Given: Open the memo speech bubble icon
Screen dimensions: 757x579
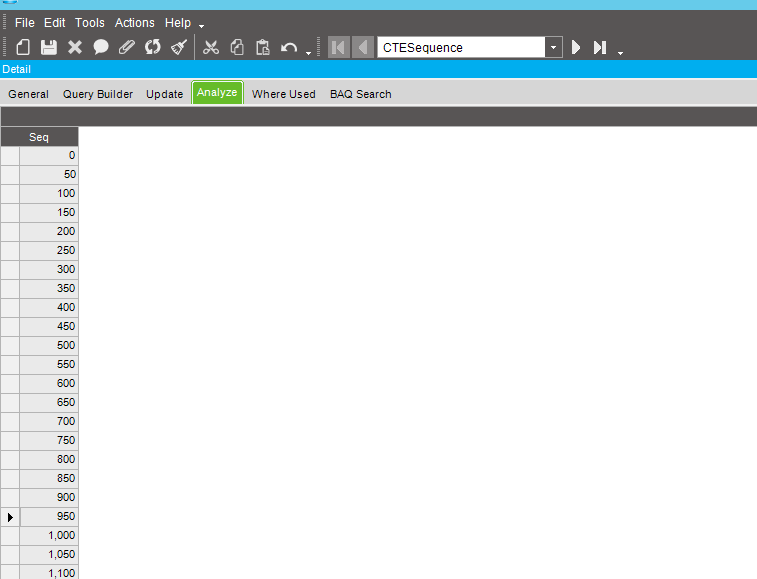Looking at the screenshot, I should tap(101, 47).
